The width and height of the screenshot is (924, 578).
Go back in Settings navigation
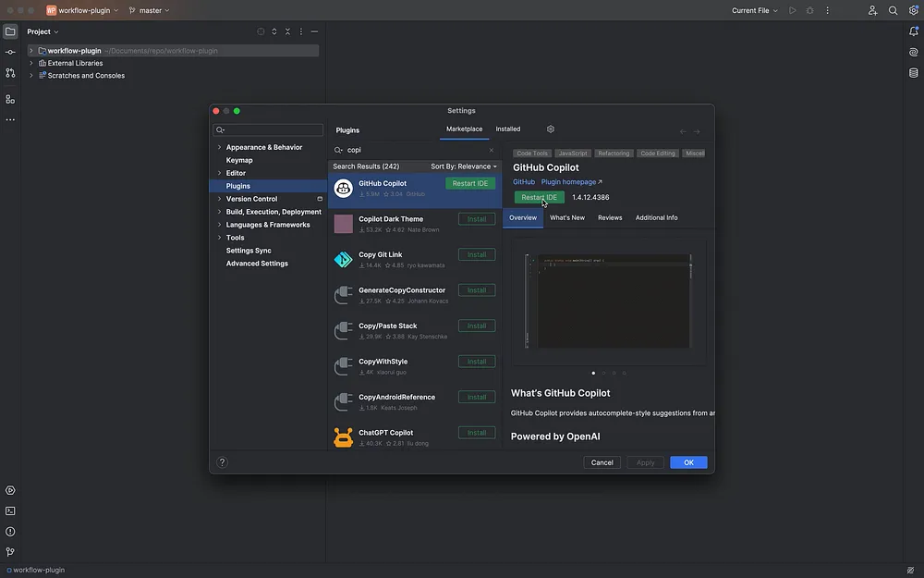683,131
